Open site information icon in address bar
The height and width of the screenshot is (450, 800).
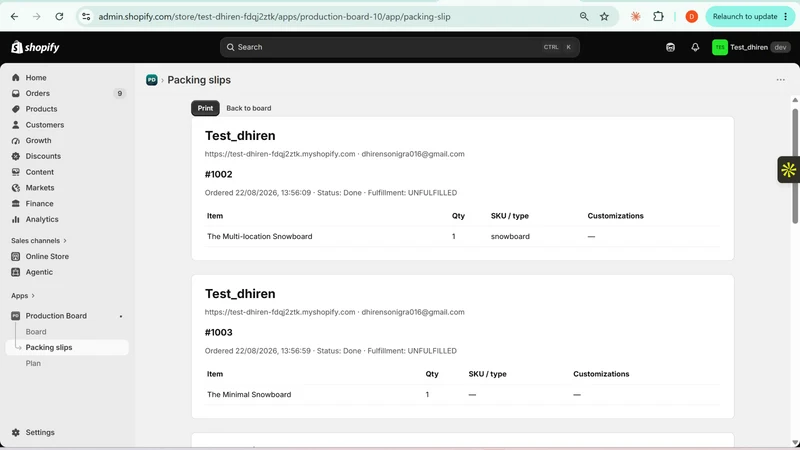point(86,16)
